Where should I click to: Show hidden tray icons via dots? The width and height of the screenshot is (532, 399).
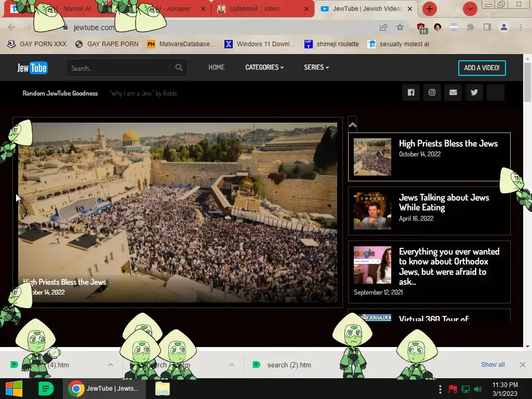pyautogui.click(x=440, y=389)
